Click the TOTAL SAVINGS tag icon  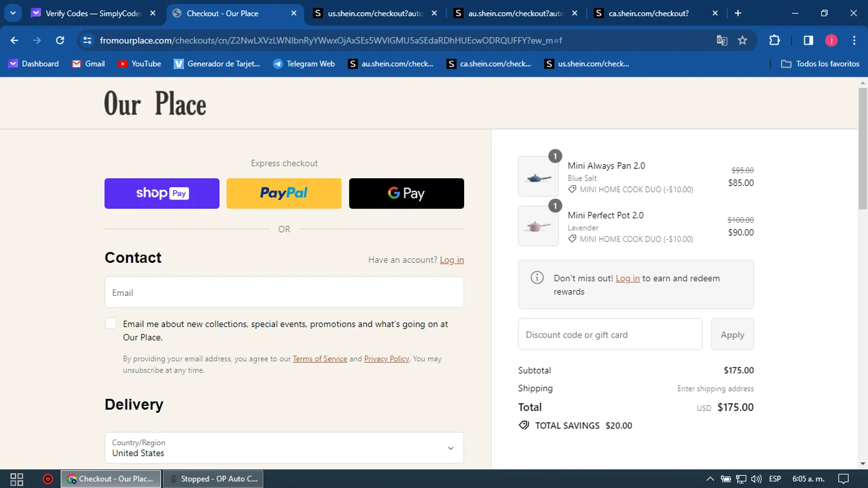click(524, 425)
